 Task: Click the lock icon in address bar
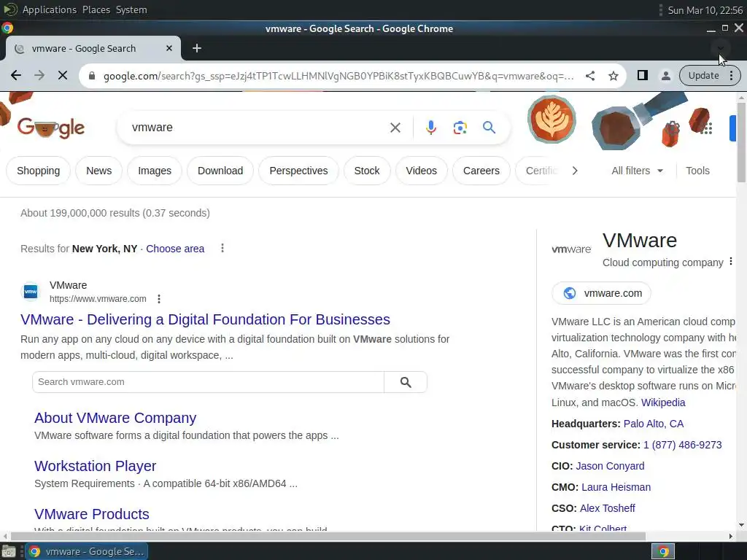click(x=92, y=76)
